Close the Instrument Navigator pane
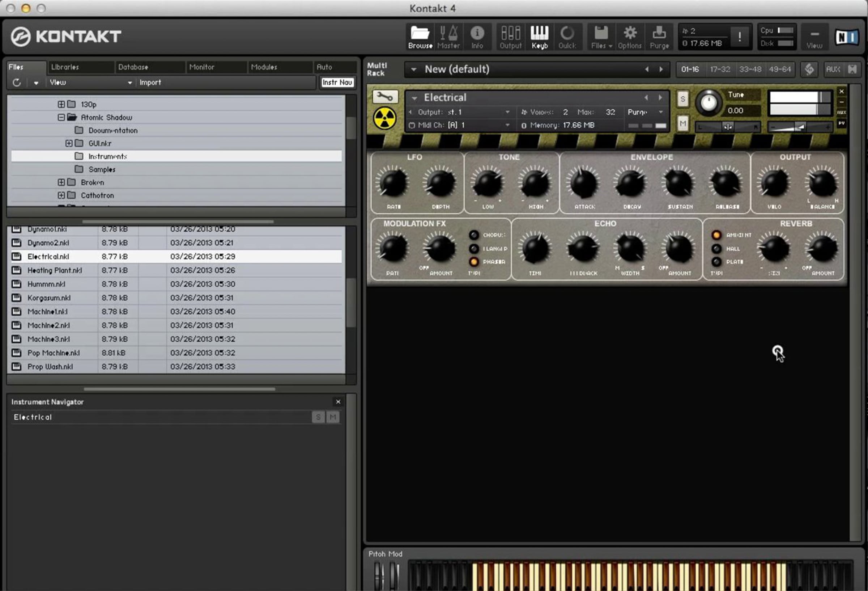The width and height of the screenshot is (868, 591). point(338,402)
